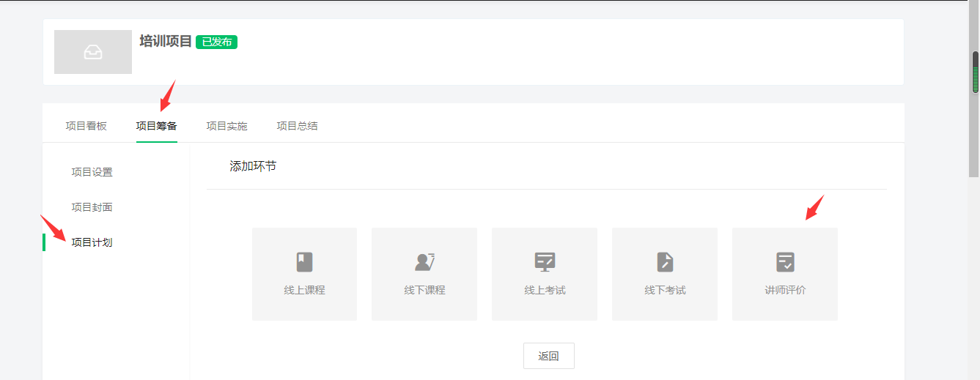Click the inbox placeholder icon on project cover
This screenshot has height=380, width=980.
coord(93,52)
